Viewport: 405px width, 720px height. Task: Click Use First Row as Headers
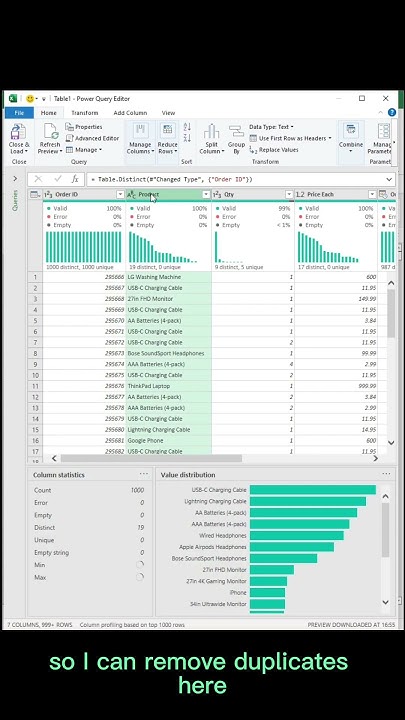(x=292, y=138)
